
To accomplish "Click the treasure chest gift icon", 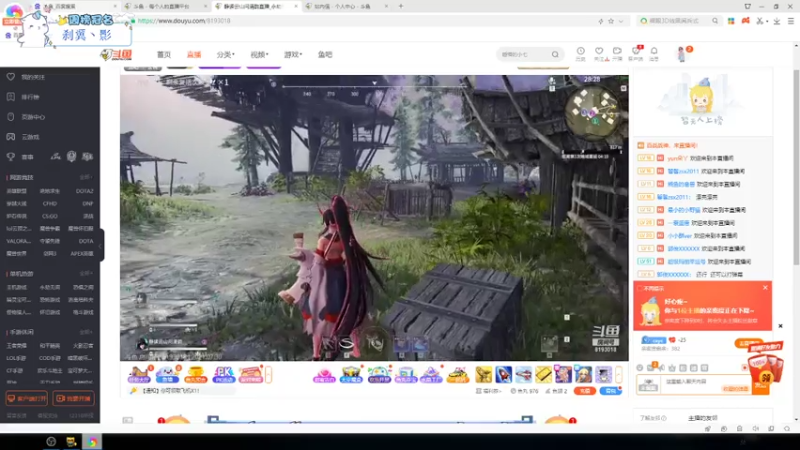I will point(351,374).
